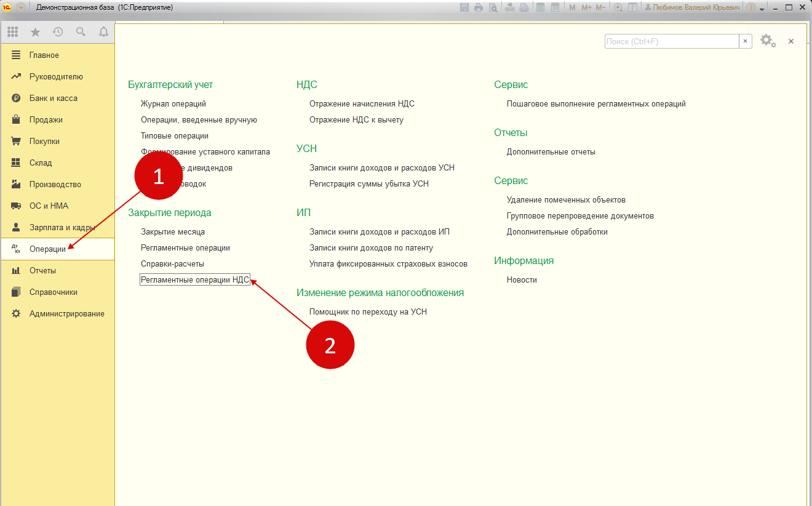Screen dimensions: 812x506
Task: Close the functions menu with the × icon
Action: 791,41
